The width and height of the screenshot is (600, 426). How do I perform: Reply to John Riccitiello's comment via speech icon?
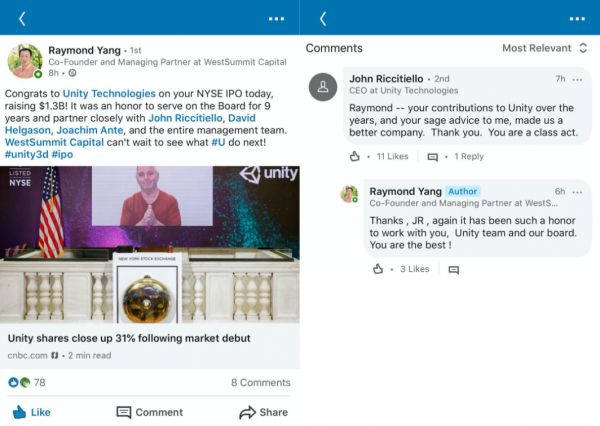tap(433, 156)
